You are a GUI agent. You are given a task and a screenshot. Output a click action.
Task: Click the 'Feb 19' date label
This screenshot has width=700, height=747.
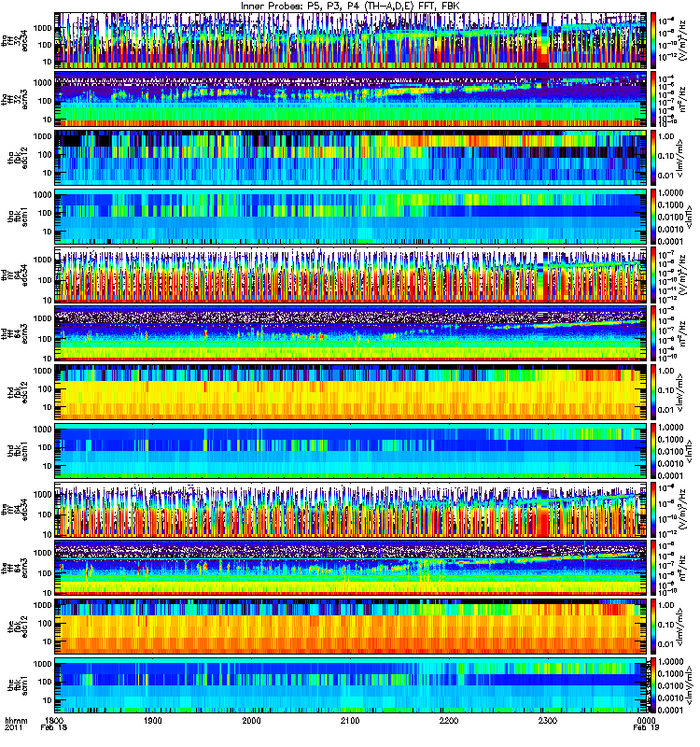coord(646,728)
